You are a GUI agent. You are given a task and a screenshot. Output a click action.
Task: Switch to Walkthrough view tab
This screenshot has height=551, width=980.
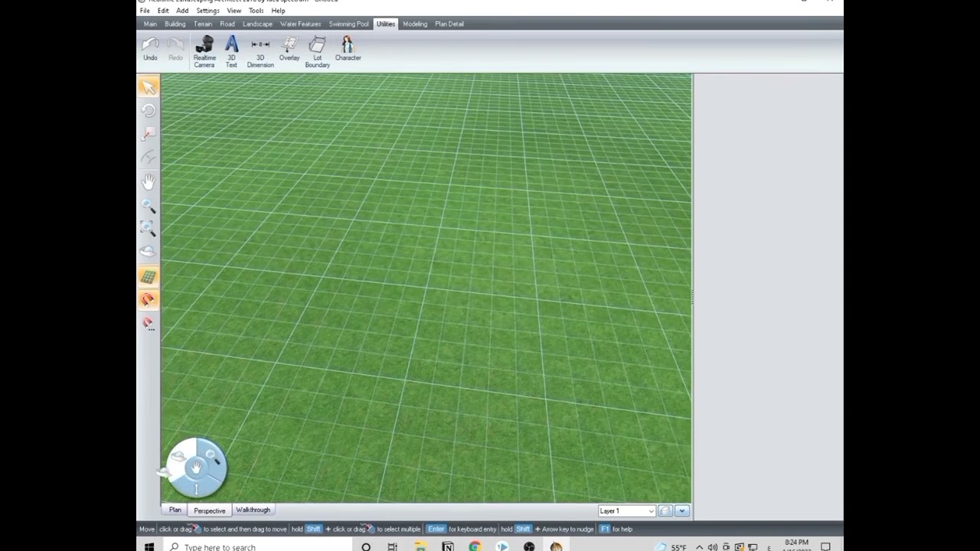click(253, 510)
